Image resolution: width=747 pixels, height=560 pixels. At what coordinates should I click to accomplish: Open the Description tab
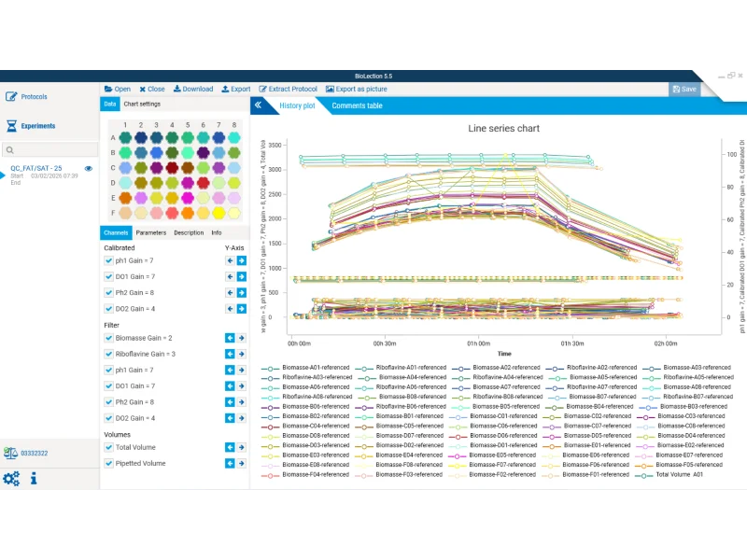[189, 232]
